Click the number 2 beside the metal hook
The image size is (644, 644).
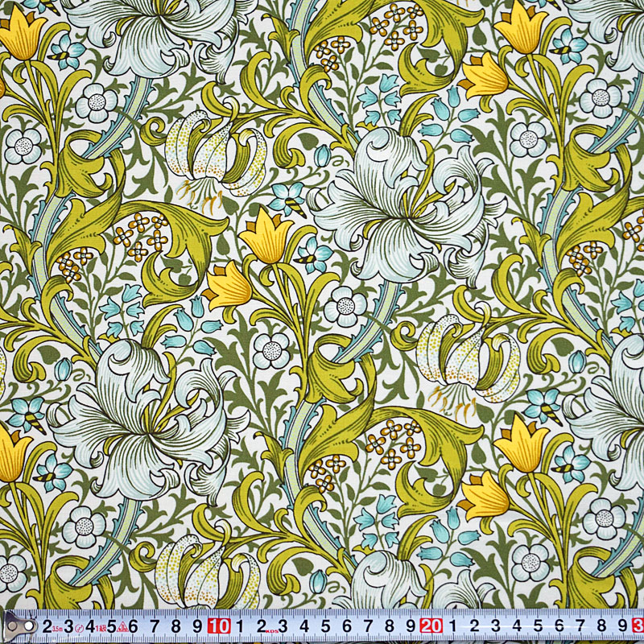click(48, 625)
